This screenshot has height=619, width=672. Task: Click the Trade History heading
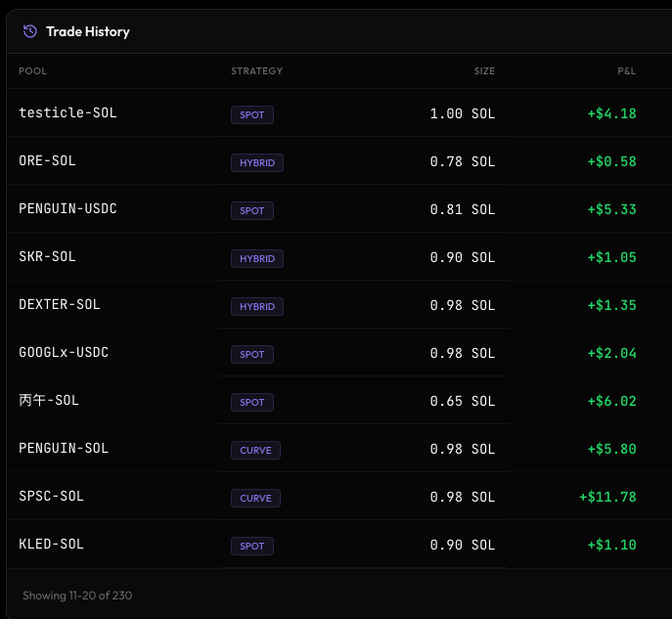tap(88, 31)
